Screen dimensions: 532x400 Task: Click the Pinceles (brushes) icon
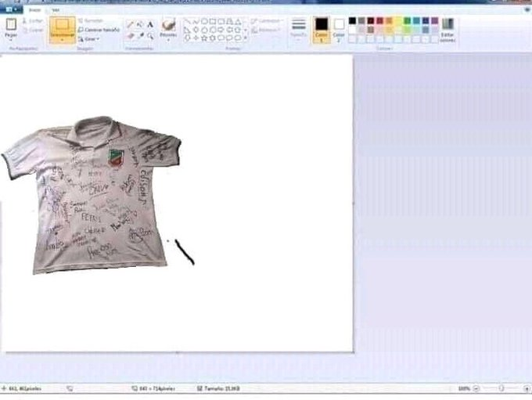click(168, 25)
